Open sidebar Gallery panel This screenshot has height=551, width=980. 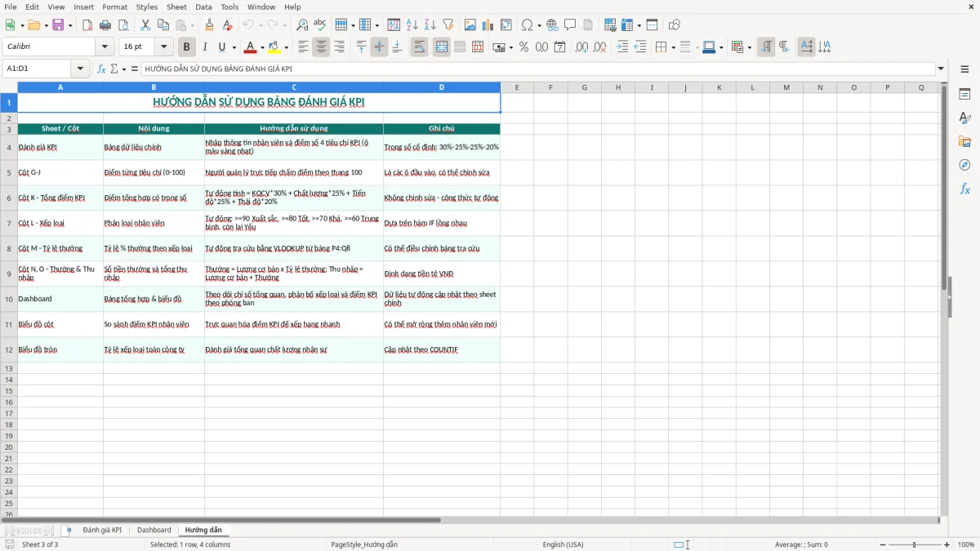pyautogui.click(x=964, y=142)
